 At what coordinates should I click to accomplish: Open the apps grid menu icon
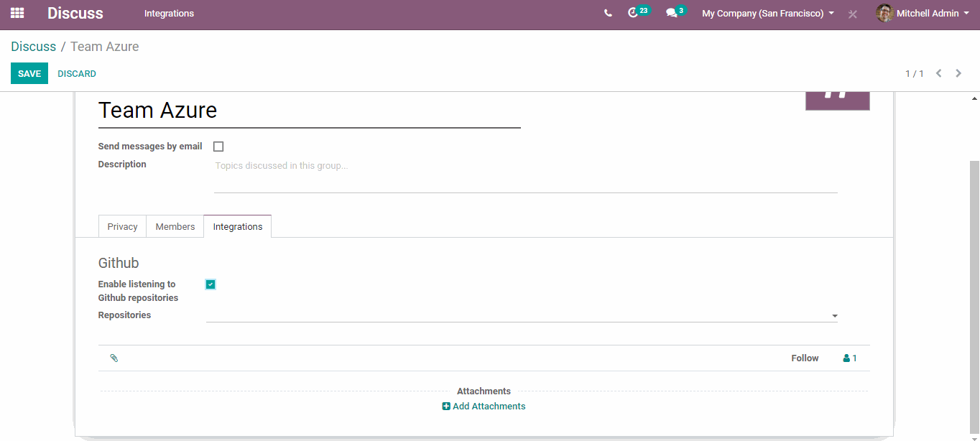pyautogui.click(x=17, y=13)
